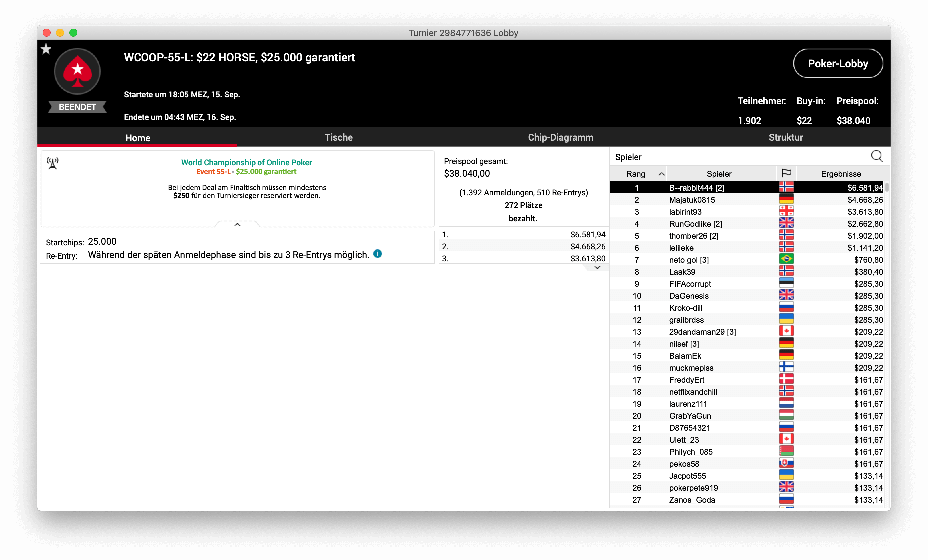Image resolution: width=928 pixels, height=560 pixels.
Task: Click the player list scrollbar thumb
Action: click(x=887, y=187)
